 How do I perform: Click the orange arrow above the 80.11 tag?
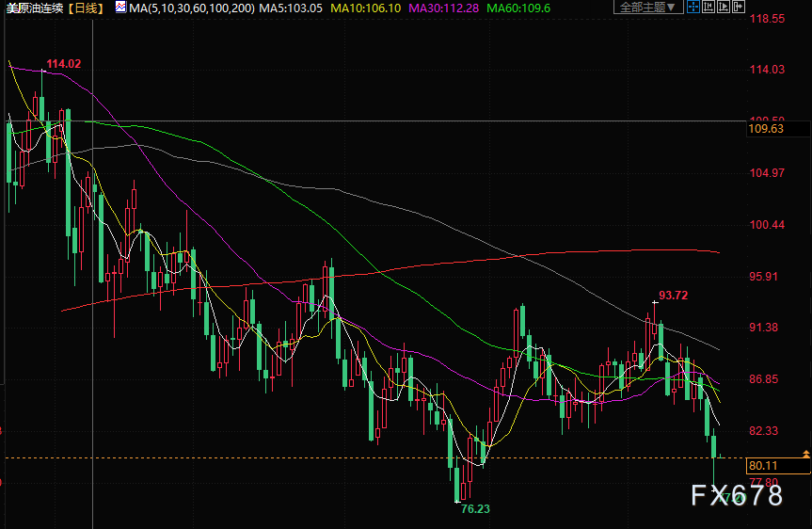[x=806, y=454]
